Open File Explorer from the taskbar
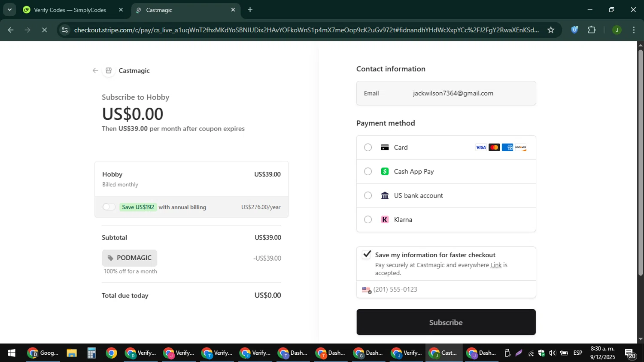644x362 pixels. point(72,353)
